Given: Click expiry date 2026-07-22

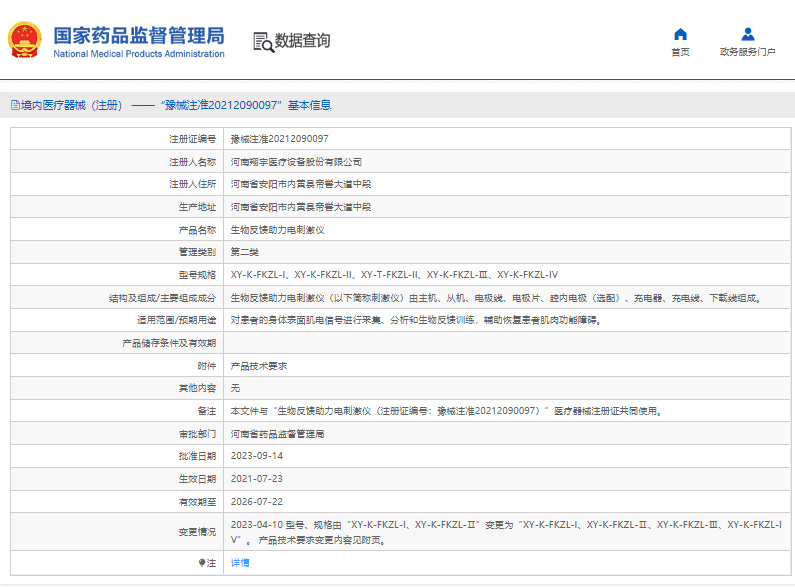Looking at the screenshot, I should (257, 502).
